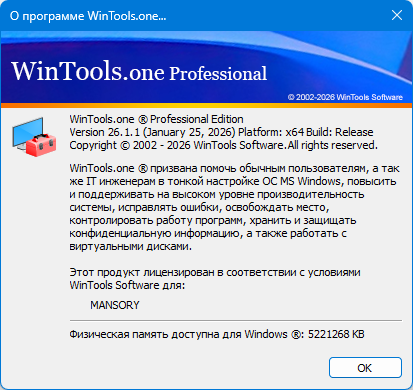Click the title bar text 'О программе WinTools.one...'
This screenshot has height=390, width=413.
tap(88, 16)
